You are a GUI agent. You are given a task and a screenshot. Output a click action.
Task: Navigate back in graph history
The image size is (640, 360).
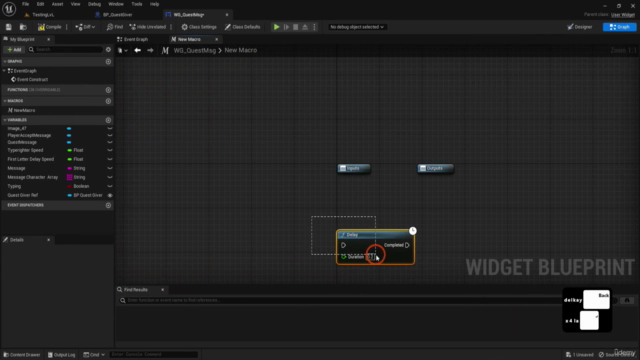138,50
